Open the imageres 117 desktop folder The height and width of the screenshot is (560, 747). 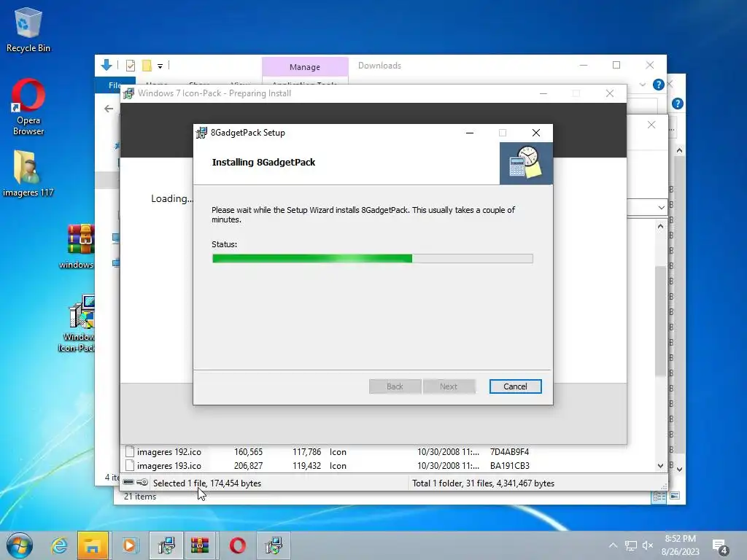tap(28, 174)
